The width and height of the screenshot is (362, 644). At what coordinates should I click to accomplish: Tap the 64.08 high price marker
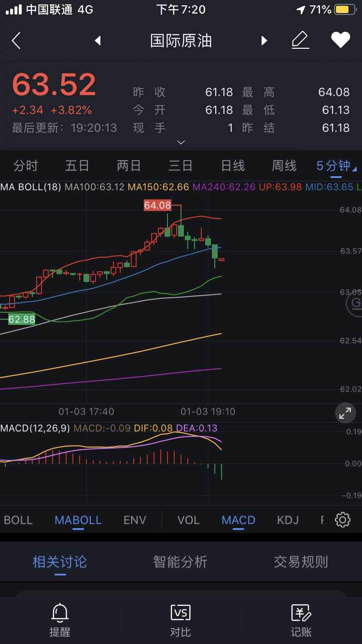tap(158, 205)
